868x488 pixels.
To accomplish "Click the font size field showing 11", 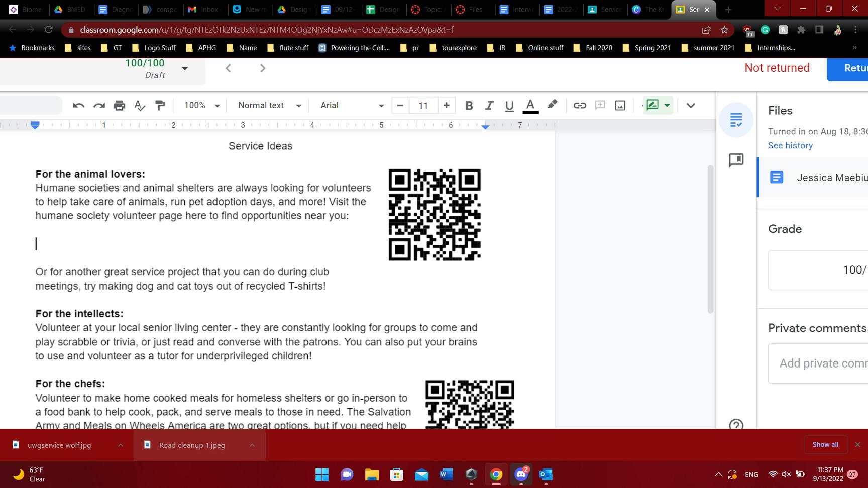I will (423, 105).
